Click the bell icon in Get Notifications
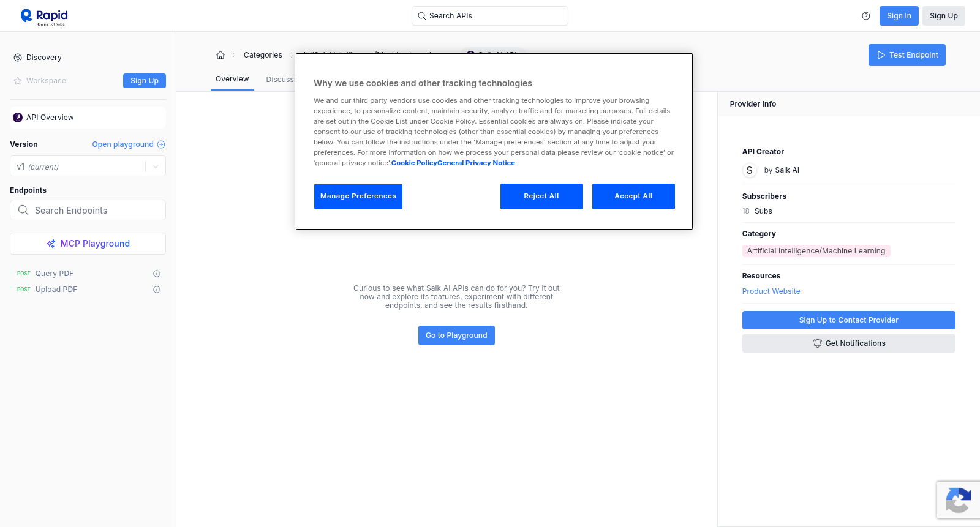The image size is (980, 527). pyautogui.click(x=817, y=343)
